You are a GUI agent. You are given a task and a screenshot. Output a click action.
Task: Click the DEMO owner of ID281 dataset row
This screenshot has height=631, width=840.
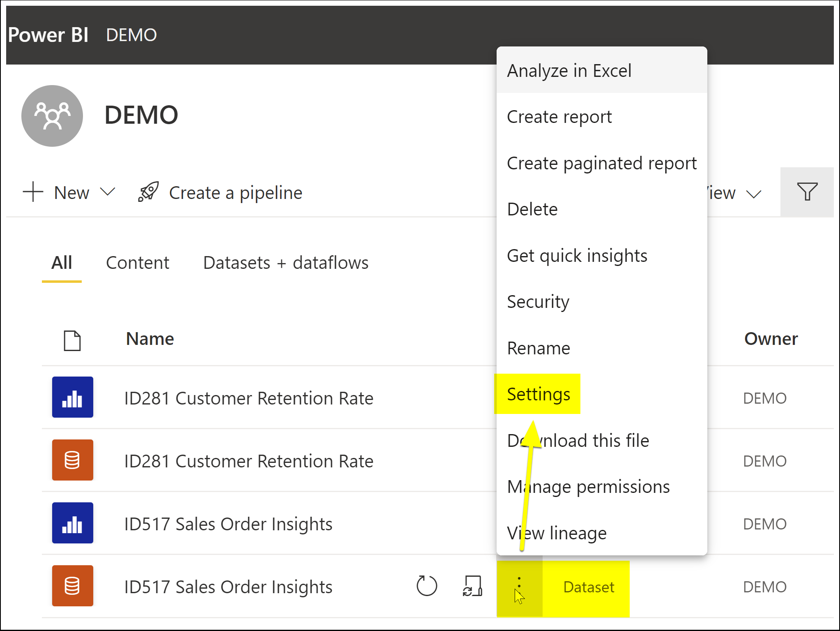click(x=765, y=461)
